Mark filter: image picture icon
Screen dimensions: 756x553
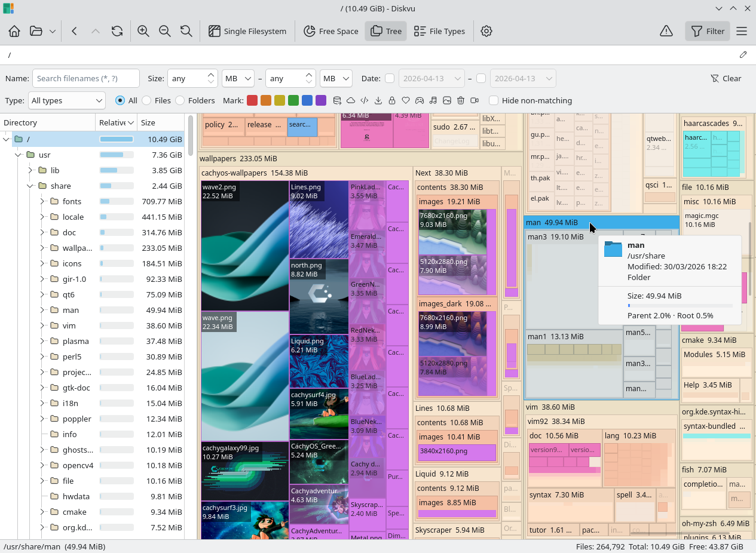click(447, 100)
